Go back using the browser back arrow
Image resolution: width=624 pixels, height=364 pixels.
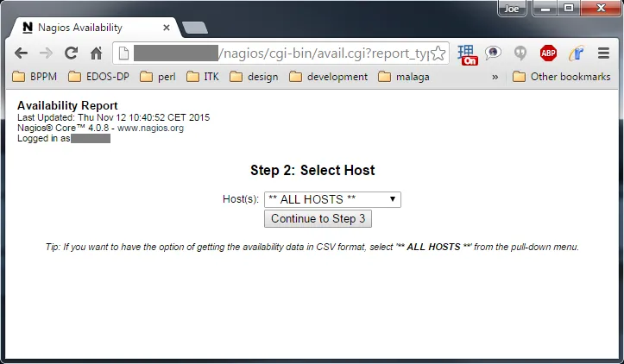pos(21,53)
